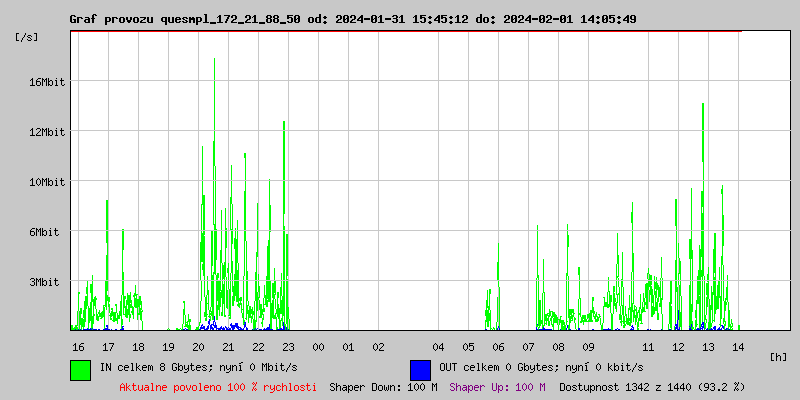Click the hour 04 mark on x-axis
The width and height of the screenshot is (800, 400).
point(438,347)
